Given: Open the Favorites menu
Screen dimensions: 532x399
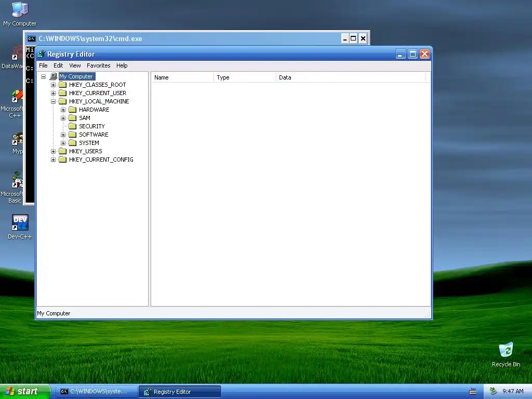Looking at the screenshot, I should (x=98, y=65).
